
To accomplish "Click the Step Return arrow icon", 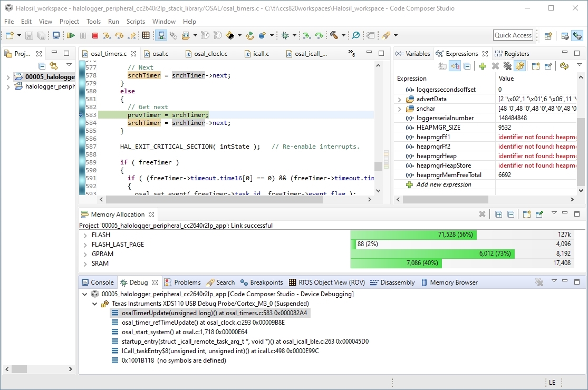I will coord(132,36).
